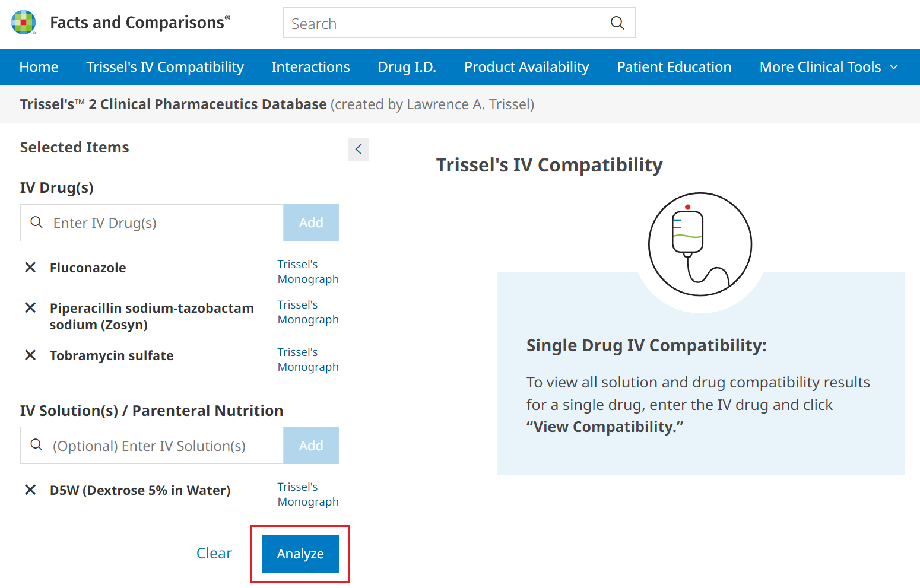Screen dimensions: 920x588
Task: Expand the More Clinical Tools dropdown
Action: (x=829, y=67)
